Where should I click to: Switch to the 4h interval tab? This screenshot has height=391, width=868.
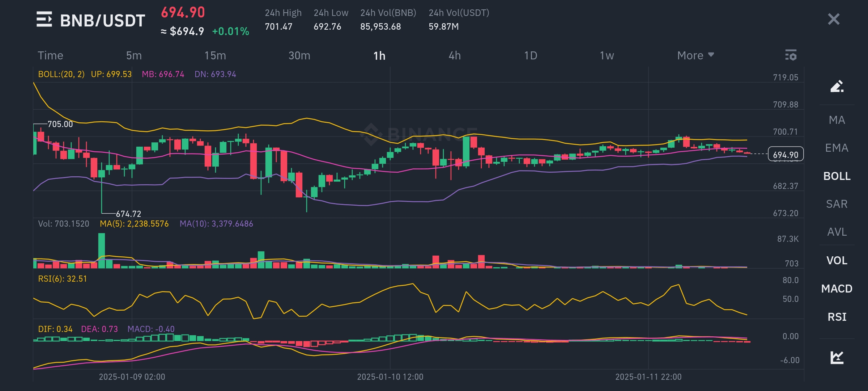[455, 55]
